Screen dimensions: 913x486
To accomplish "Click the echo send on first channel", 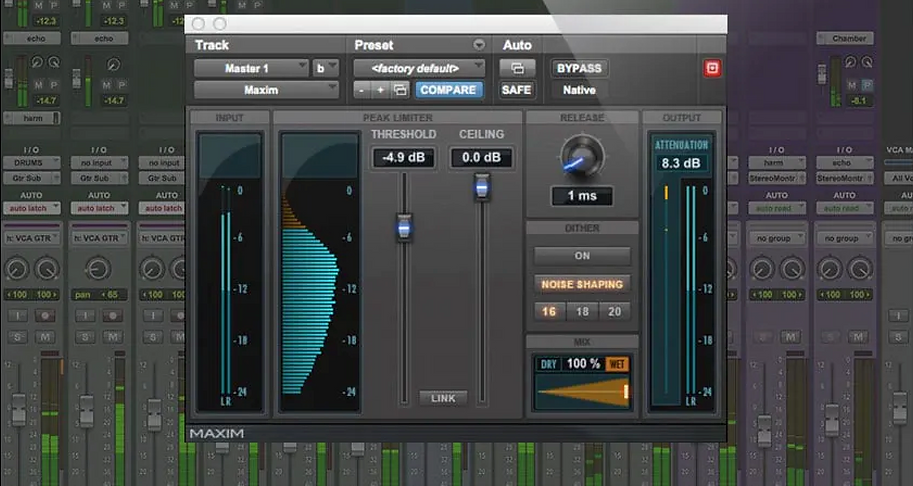I will pos(32,38).
